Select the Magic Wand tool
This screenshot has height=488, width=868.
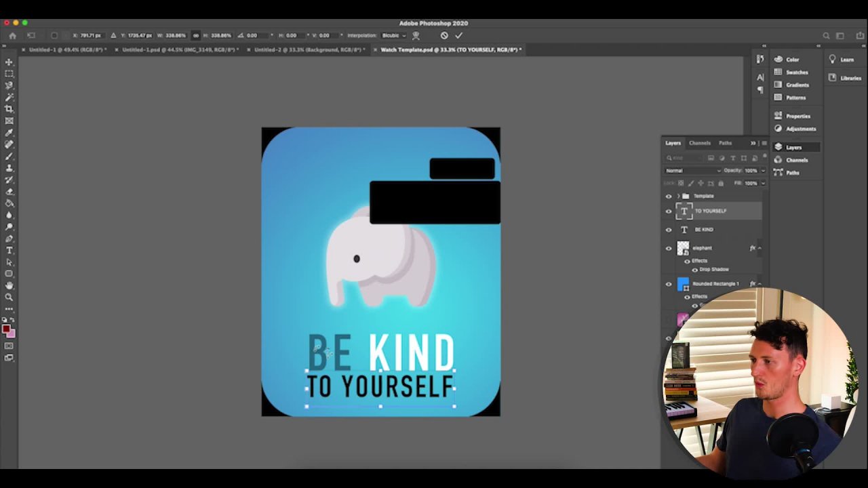[9, 97]
